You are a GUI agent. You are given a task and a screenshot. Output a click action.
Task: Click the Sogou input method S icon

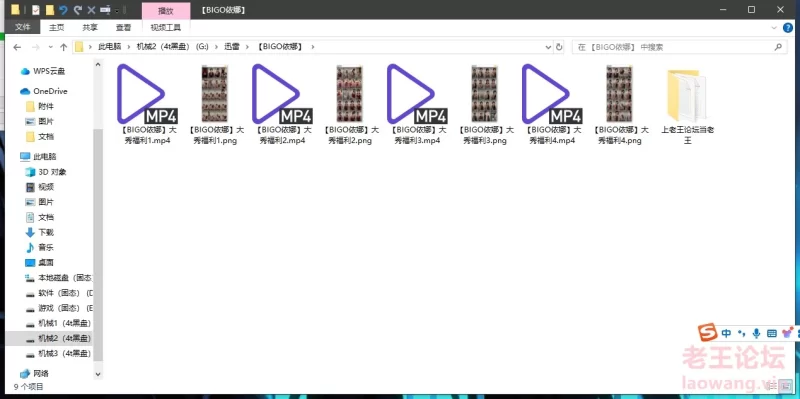tap(708, 333)
